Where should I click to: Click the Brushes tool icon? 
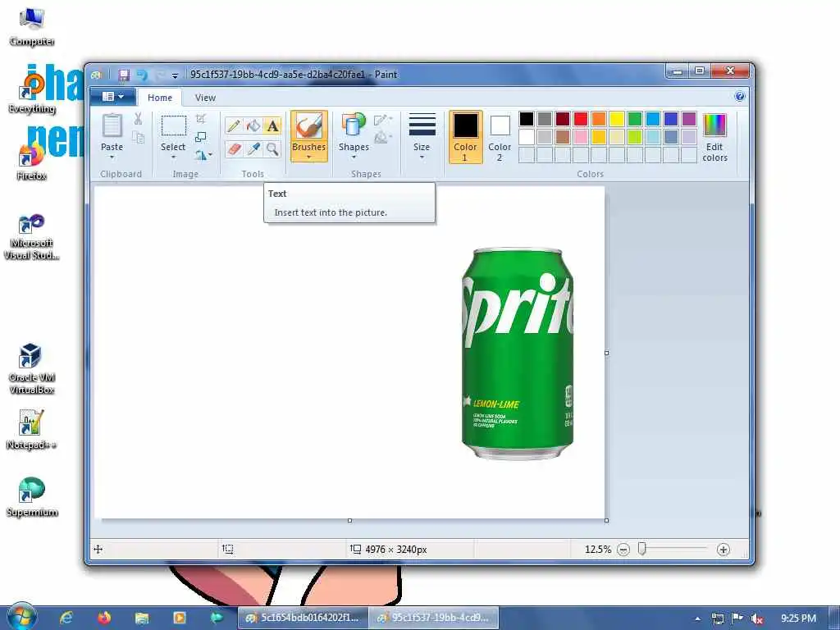point(309,126)
